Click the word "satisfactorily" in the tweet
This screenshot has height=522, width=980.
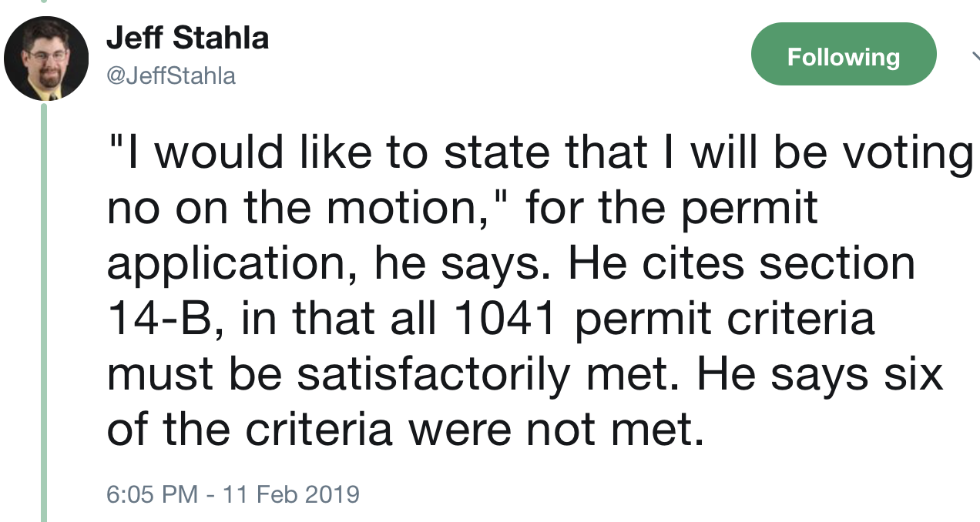(431, 375)
